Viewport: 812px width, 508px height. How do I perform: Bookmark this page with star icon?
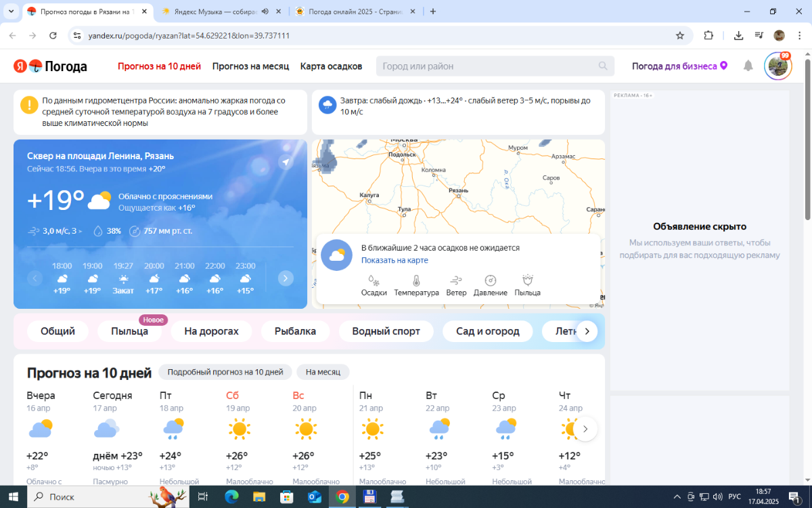click(x=680, y=36)
